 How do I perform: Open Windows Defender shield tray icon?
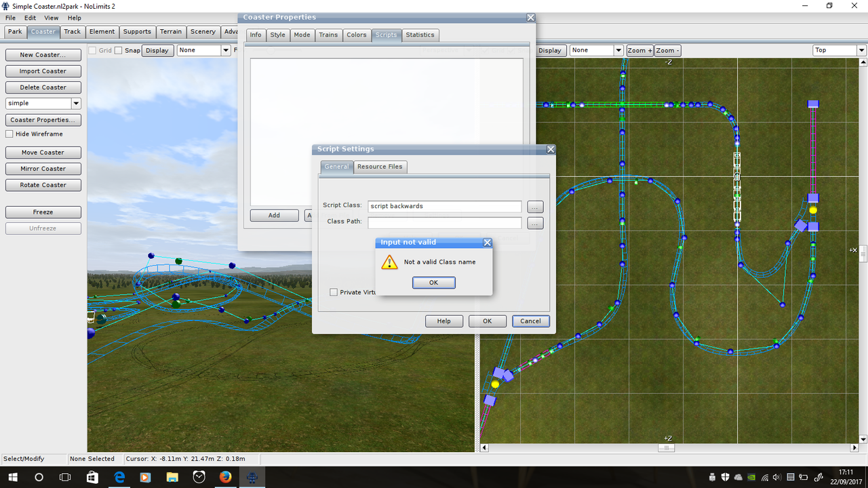click(x=725, y=477)
